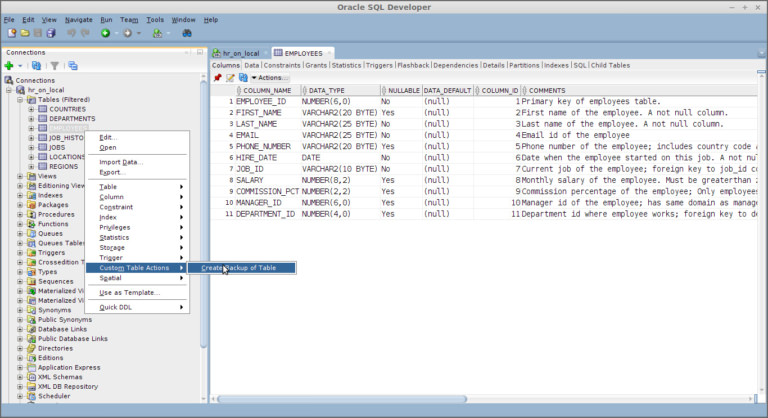The width and height of the screenshot is (768, 418).
Task: Choose Import Data from context menu
Action: pos(120,162)
